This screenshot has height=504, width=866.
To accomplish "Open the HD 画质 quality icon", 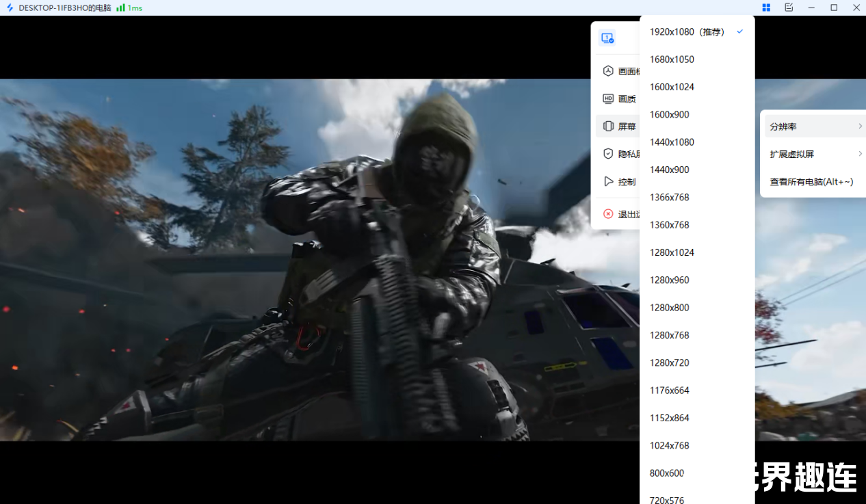I will (607, 98).
